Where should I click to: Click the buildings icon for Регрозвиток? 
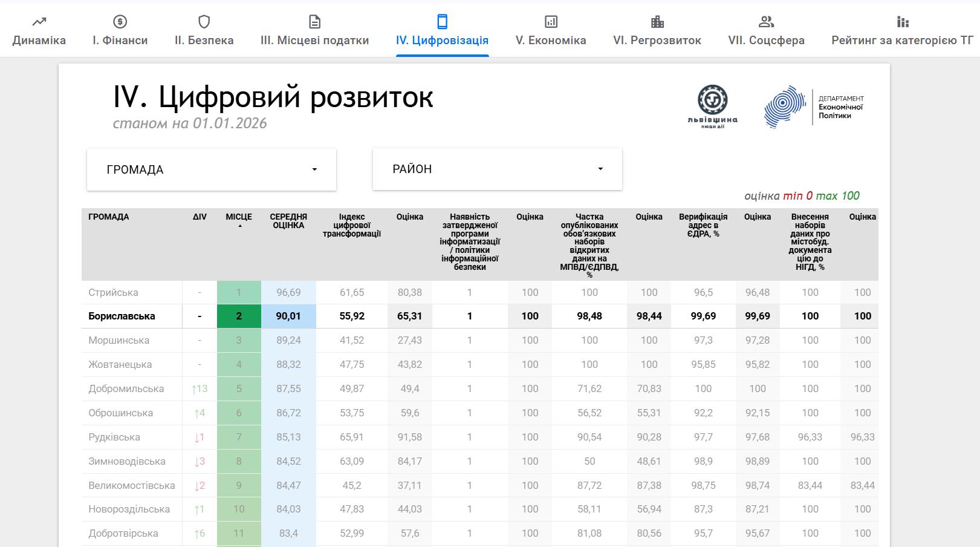point(657,22)
